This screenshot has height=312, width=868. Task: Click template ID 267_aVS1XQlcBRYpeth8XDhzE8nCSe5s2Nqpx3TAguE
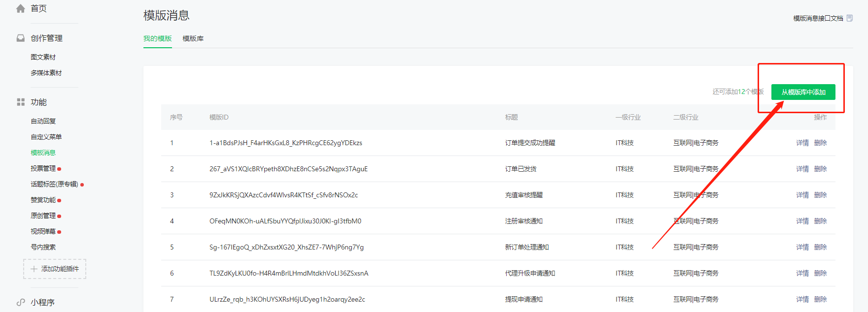[x=288, y=169]
